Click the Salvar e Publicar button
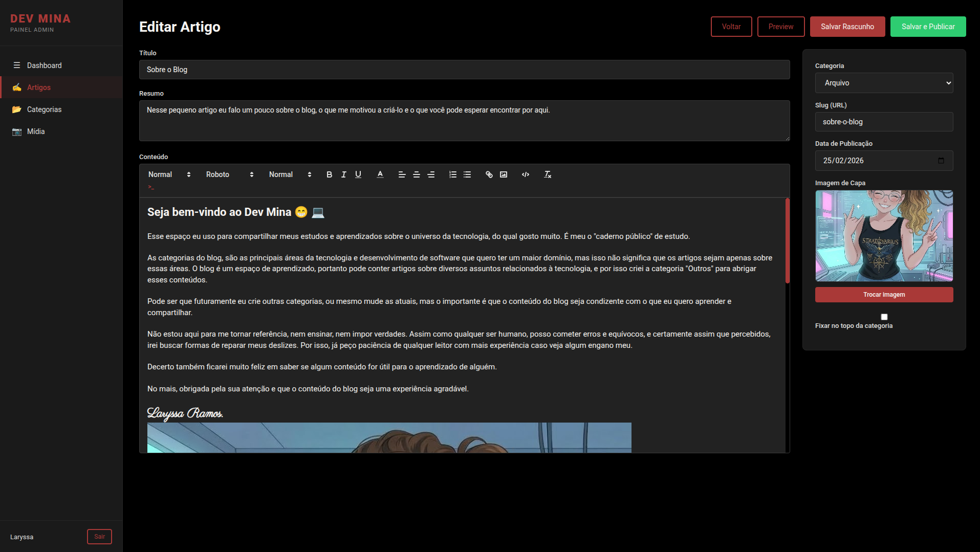This screenshot has height=552, width=980. click(x=928, y=27)
